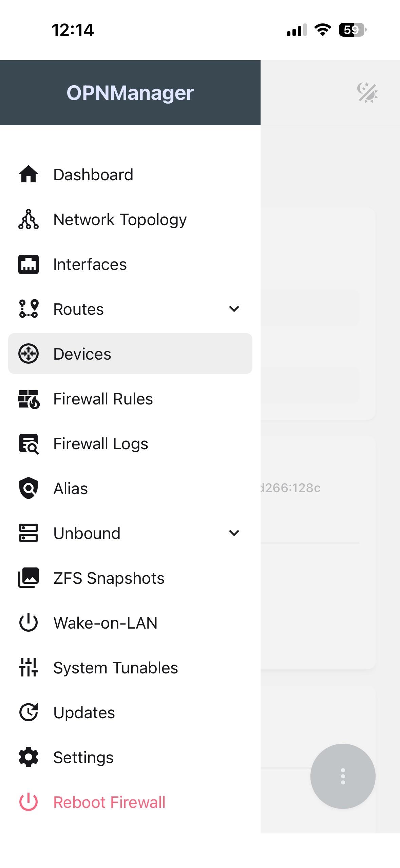Click the Firewall Rules brick wall icon
This screenshot has height=868, width=400.
pyautogui.click(x=28, y=399)
